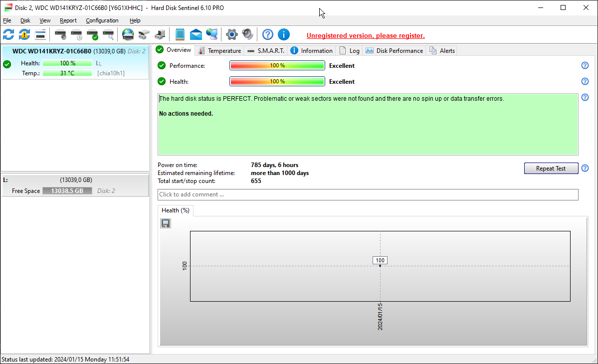598x364 pixels.
Task: Click the Repeat Test button
Action: click(x=551, y=169)
